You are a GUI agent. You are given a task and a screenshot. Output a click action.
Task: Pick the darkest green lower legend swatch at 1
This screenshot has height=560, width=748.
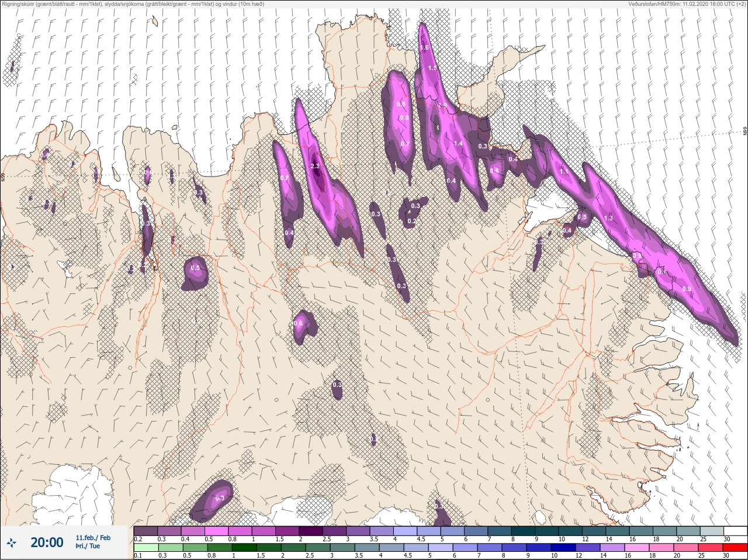[244, 548]
